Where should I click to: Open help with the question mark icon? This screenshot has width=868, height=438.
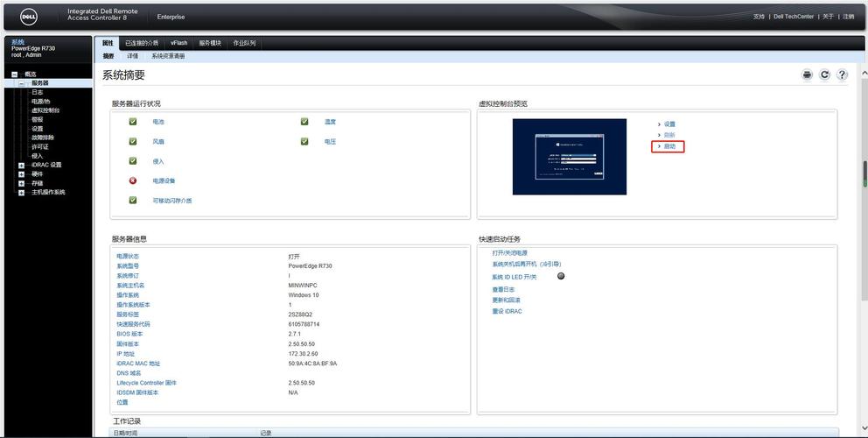[842, 74]
